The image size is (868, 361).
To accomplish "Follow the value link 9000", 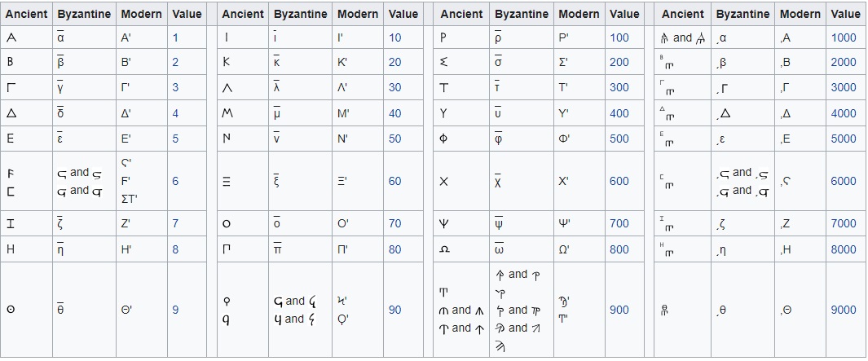I will (843, 310).
